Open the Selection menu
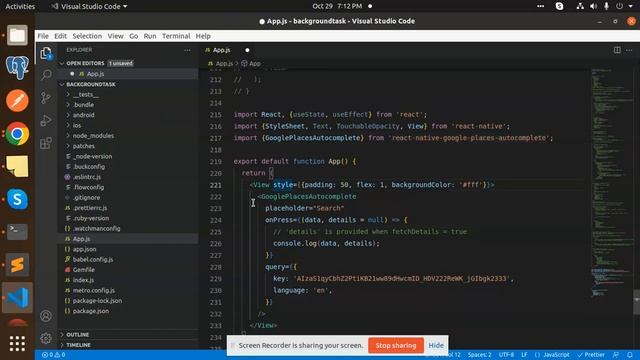The height and width of the screenshot is (360, 640). point(87,36)
